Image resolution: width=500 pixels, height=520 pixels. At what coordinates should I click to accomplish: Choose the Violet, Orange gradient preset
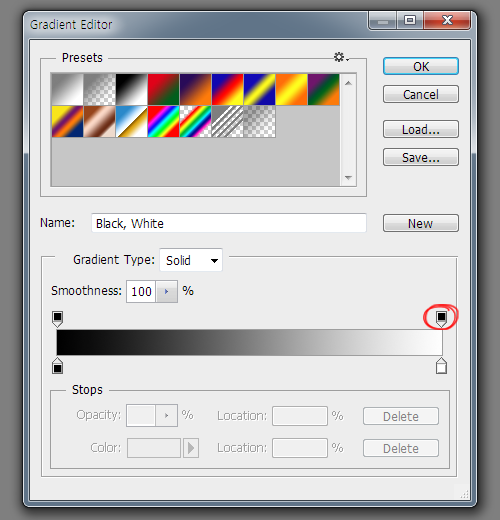195,89
